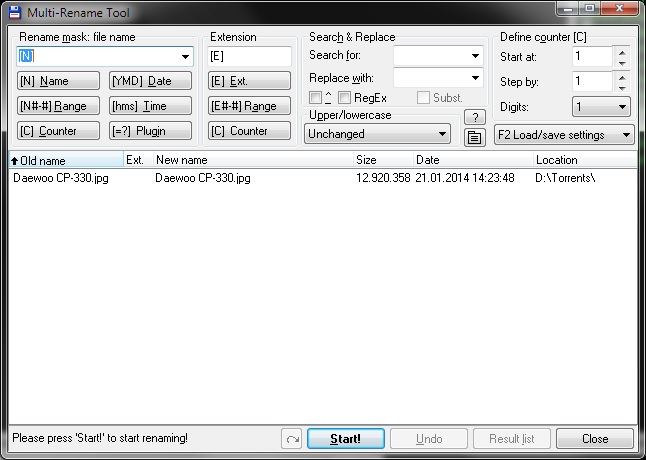Decrease the Step by counter value
646x460 pixels.
coord(622,87)
